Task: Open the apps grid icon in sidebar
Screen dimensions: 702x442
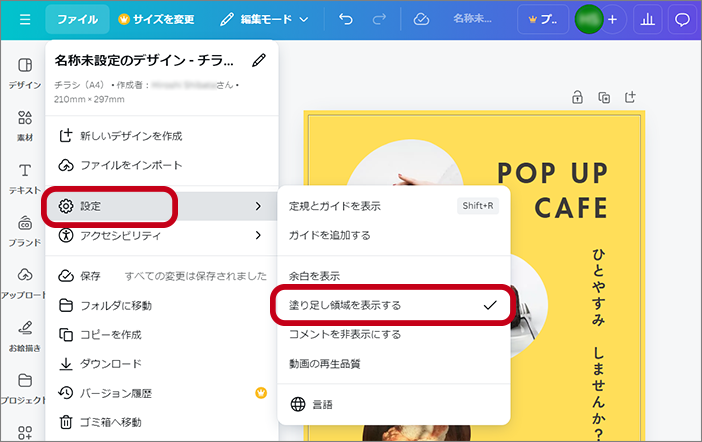Action: click(25, 432)
